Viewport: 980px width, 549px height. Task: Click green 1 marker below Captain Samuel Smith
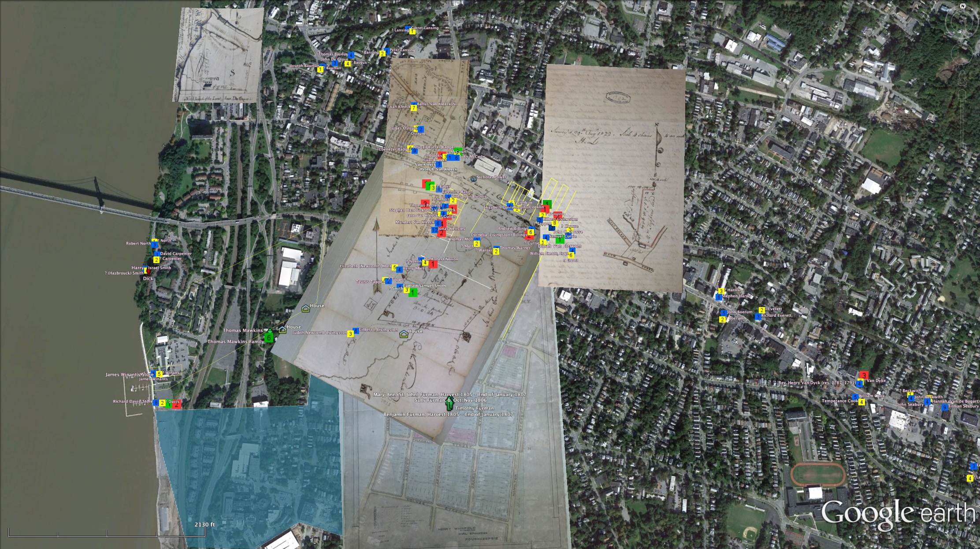click(x=413, y=292)
